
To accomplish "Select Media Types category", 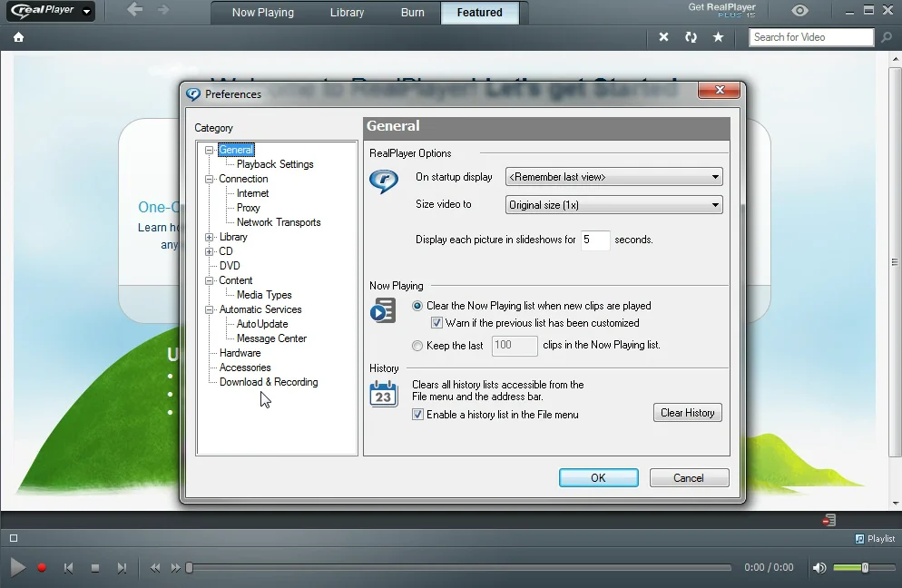I will point(264,295).
